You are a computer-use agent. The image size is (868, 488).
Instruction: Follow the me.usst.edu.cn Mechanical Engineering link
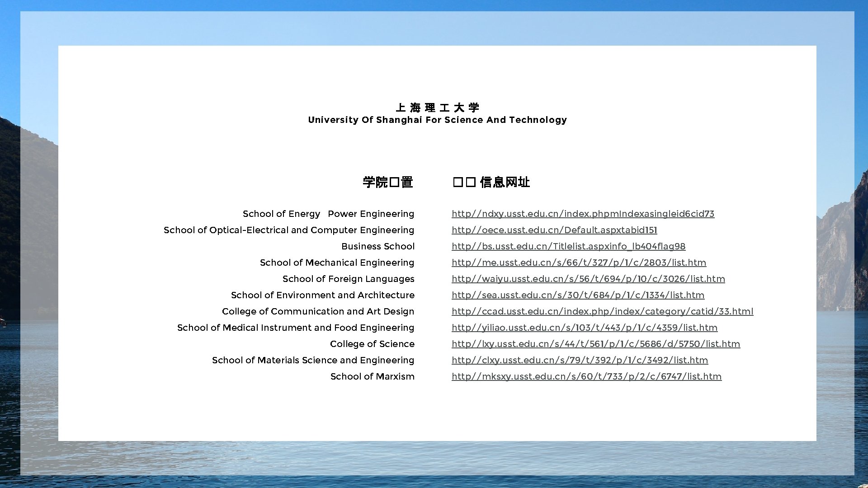pyautogui.click(x=579, y=263)
